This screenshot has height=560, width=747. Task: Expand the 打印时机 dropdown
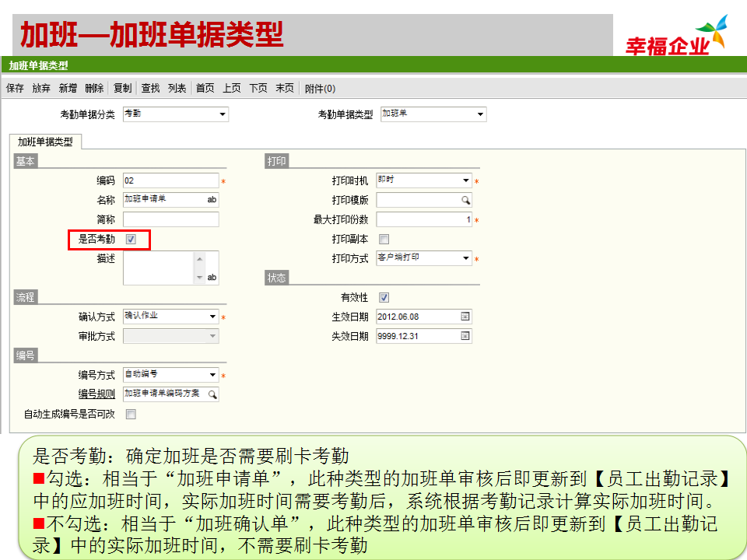pyautogui.click(x=466, y=180)
